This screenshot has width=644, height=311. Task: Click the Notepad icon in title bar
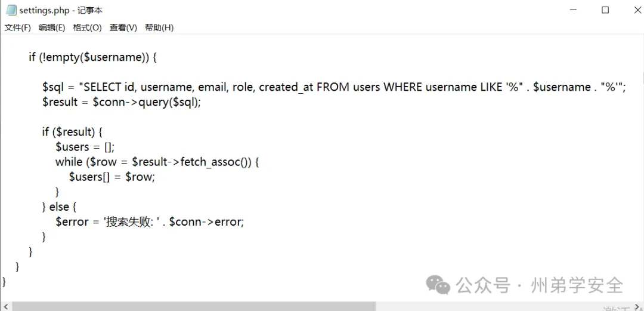[11, 10]
